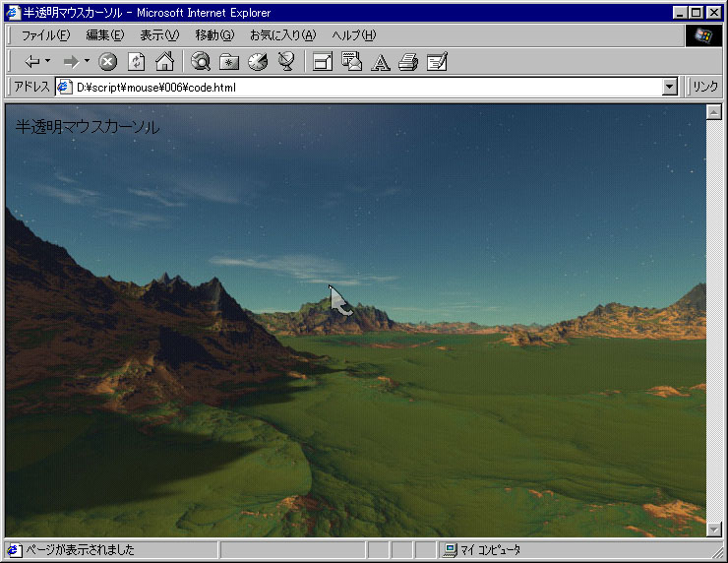The width and height of the screenshot is (728, 563).
Task: Show the History pane
Action: 258,62
